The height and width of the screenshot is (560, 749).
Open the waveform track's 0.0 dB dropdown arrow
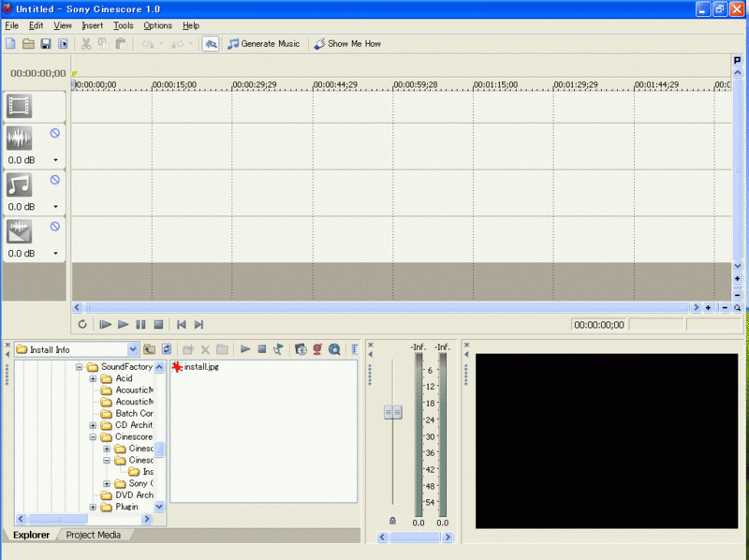tap(56, 160)
